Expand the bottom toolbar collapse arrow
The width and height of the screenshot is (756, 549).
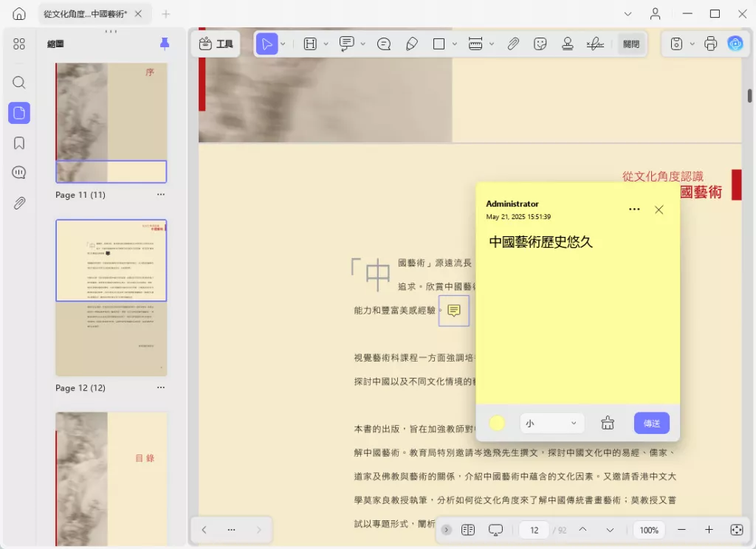(x=447, y=530)
